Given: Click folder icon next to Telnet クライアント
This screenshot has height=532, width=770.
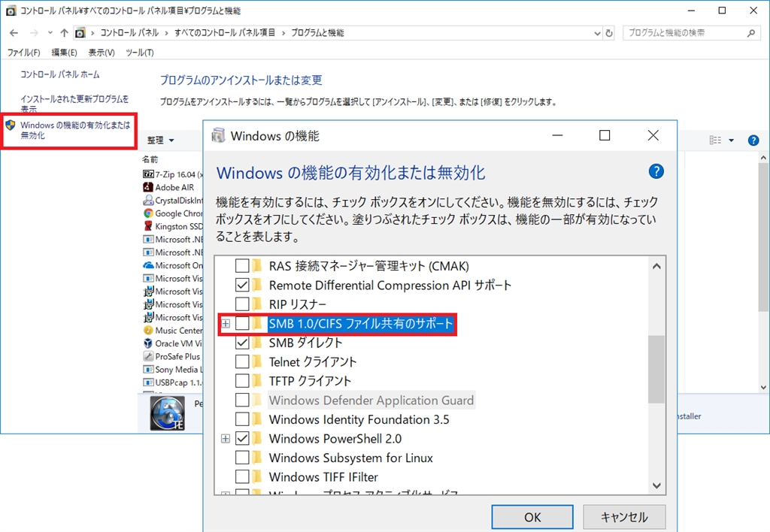Looking at the screenshot, I should (x=257, y=361).
